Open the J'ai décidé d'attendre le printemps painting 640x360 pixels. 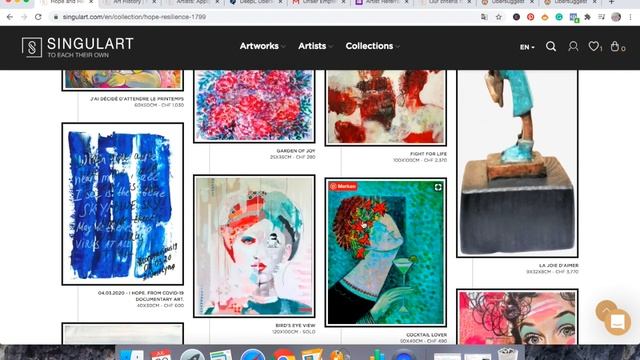coord(122,80)
